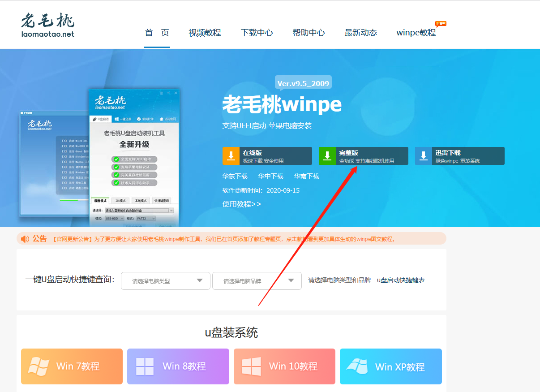Click the 老毛桃 laomaotao.net site logo
This screenshot has width=540, height=392.
point(47,25)
